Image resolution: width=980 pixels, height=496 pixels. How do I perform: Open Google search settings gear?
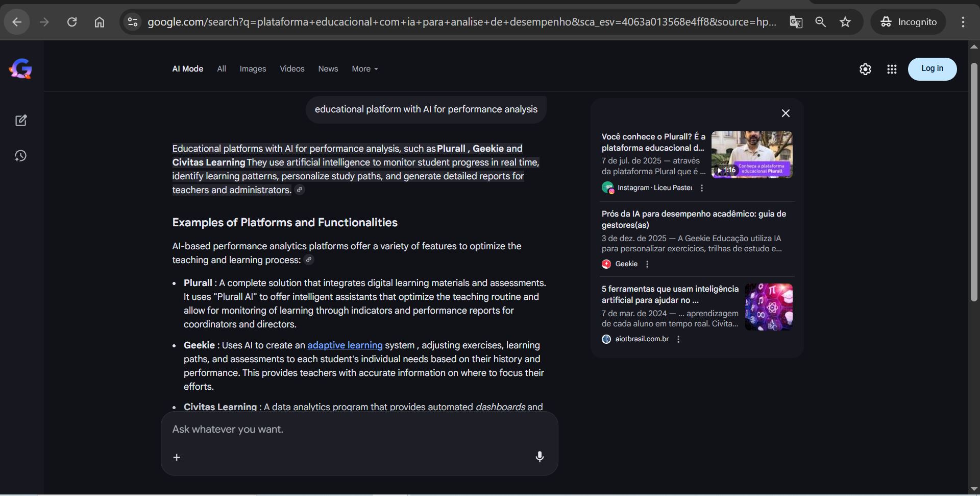865,69
